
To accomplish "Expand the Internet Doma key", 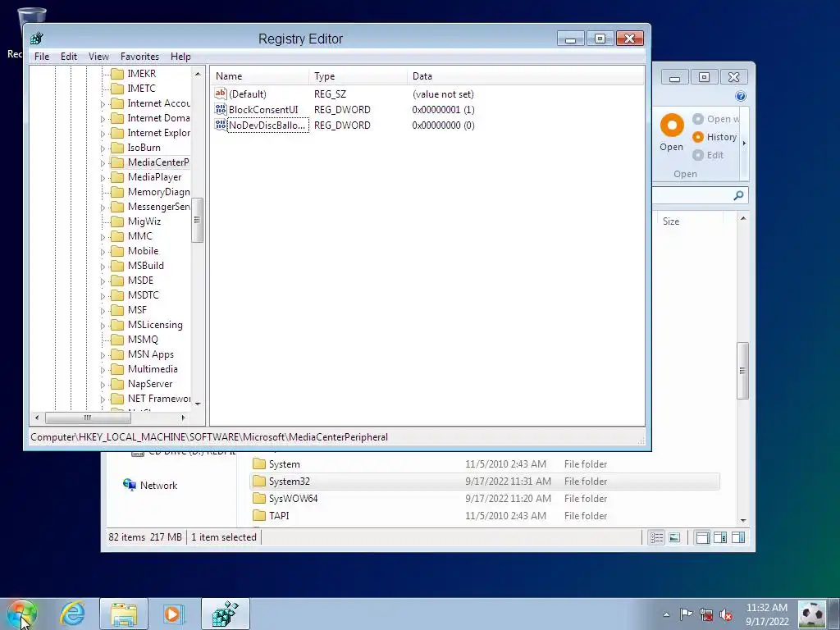I will pyautogui.click(x=103, y=119).
